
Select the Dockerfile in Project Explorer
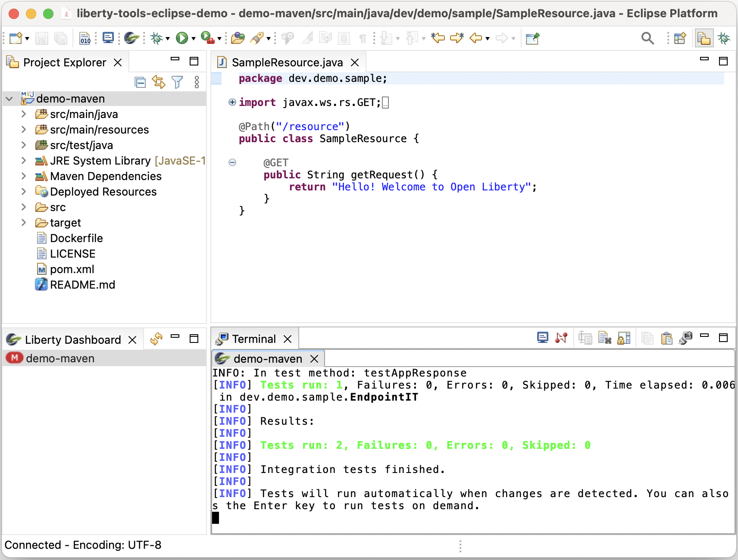[x=76, y=238]
